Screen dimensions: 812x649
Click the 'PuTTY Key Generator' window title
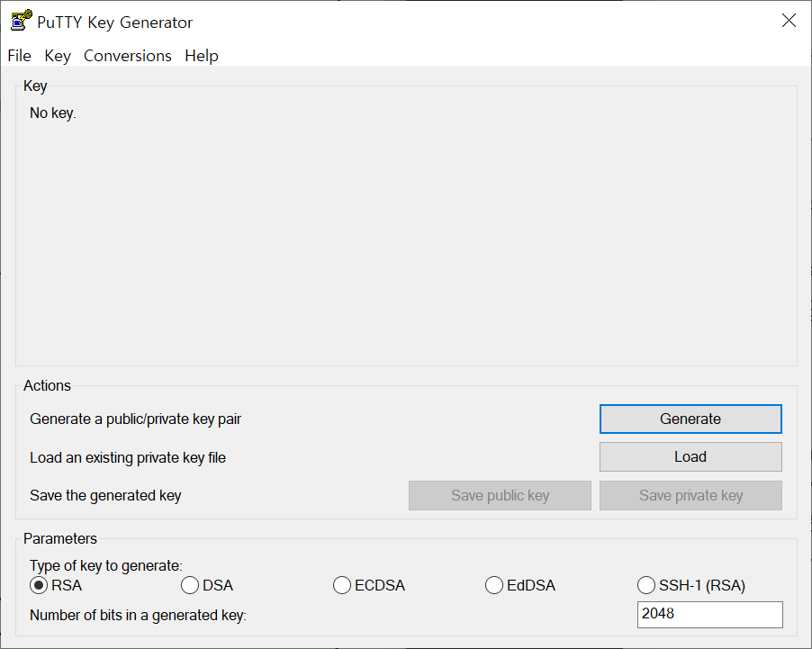click(115, 23)
